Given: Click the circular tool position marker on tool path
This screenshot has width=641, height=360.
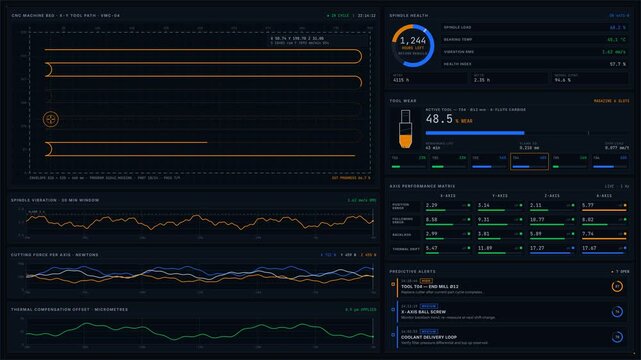Looking at the screenshot, I should click(x=51, y=119).
